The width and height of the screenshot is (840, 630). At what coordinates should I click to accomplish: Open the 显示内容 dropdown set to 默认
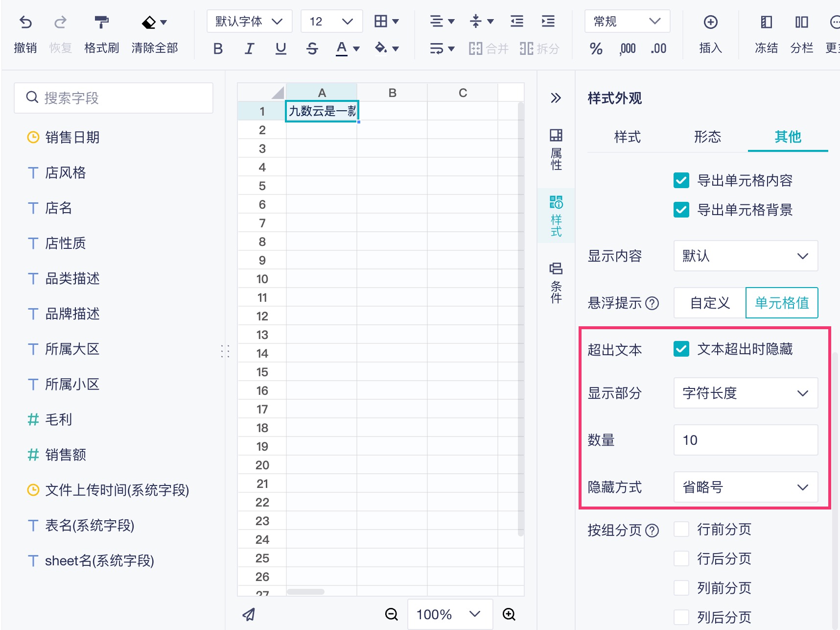point(746,256)
